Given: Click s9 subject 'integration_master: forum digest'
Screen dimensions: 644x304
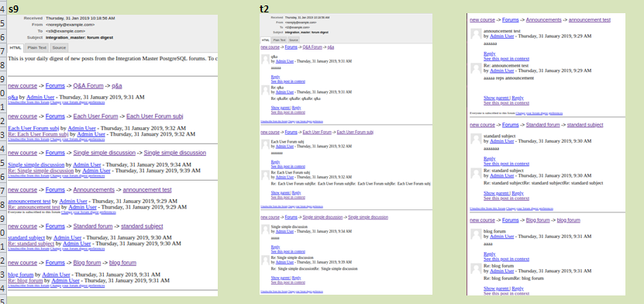Looking at the screenshot, I should click(80, 37).
